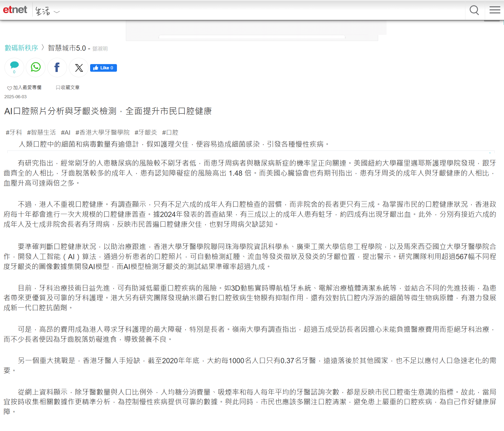Open the #AI hashtag
Image resolution: width=504 pixels, height=431 pixels.
[x=66, y=132]
